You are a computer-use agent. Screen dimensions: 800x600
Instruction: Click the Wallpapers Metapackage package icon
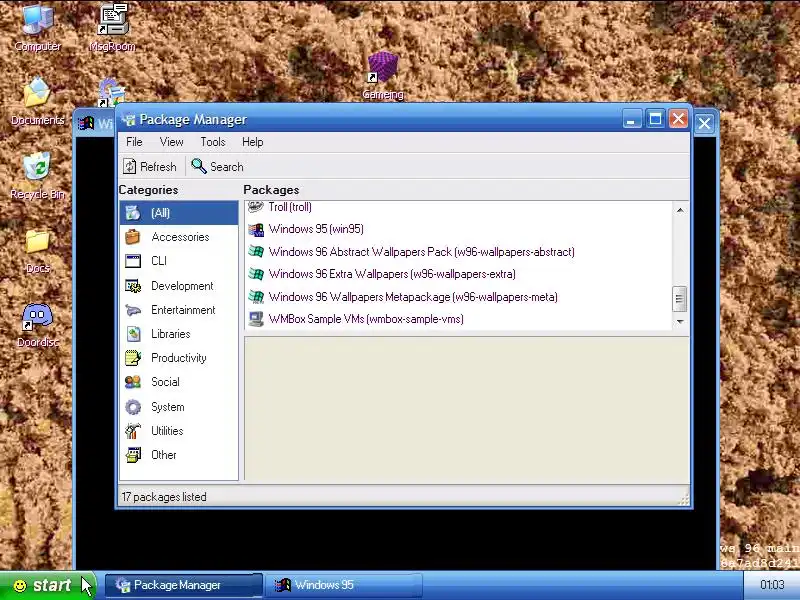(x=256, y=296)
